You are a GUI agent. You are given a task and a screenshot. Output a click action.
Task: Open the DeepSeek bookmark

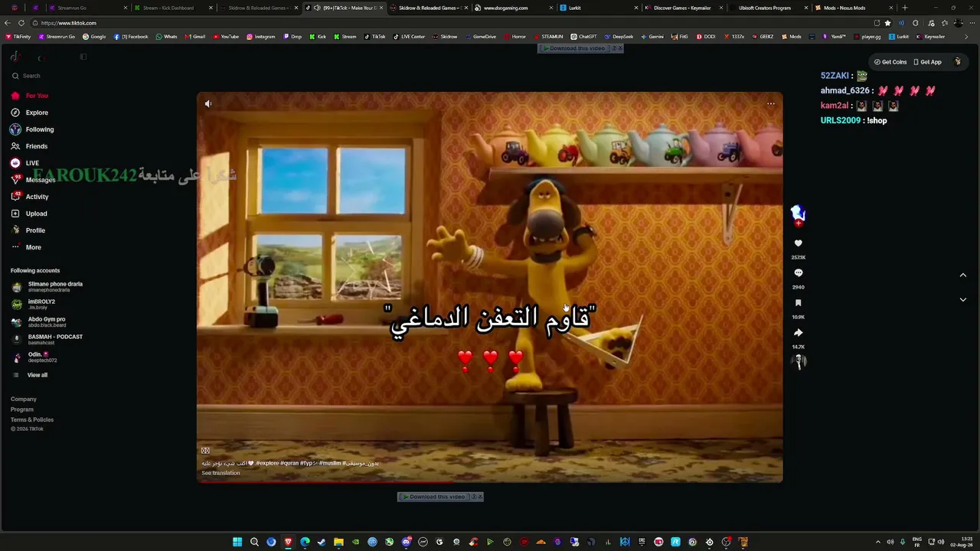coord(619,37)
